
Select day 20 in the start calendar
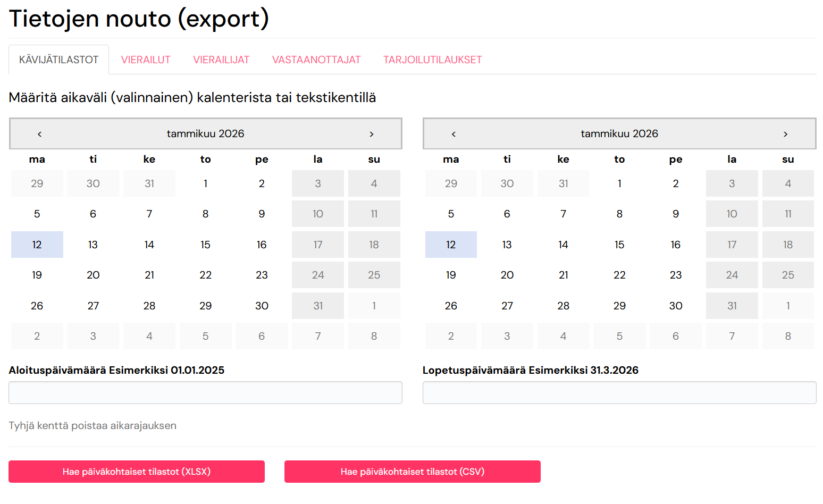pyautogui.click(x=93, y=275)
